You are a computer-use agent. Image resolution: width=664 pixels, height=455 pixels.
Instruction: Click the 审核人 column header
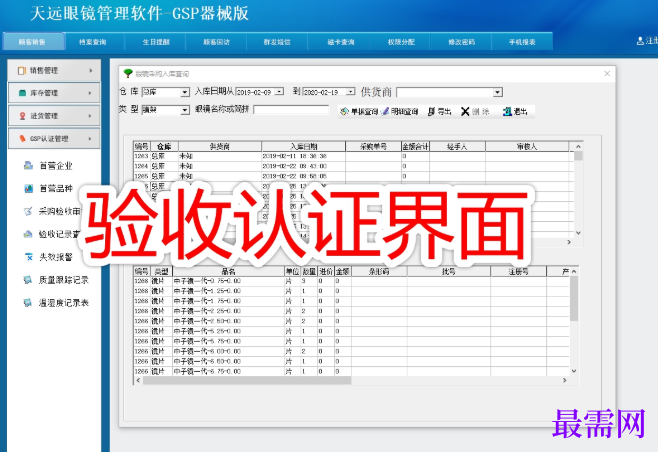pos(527,147)
